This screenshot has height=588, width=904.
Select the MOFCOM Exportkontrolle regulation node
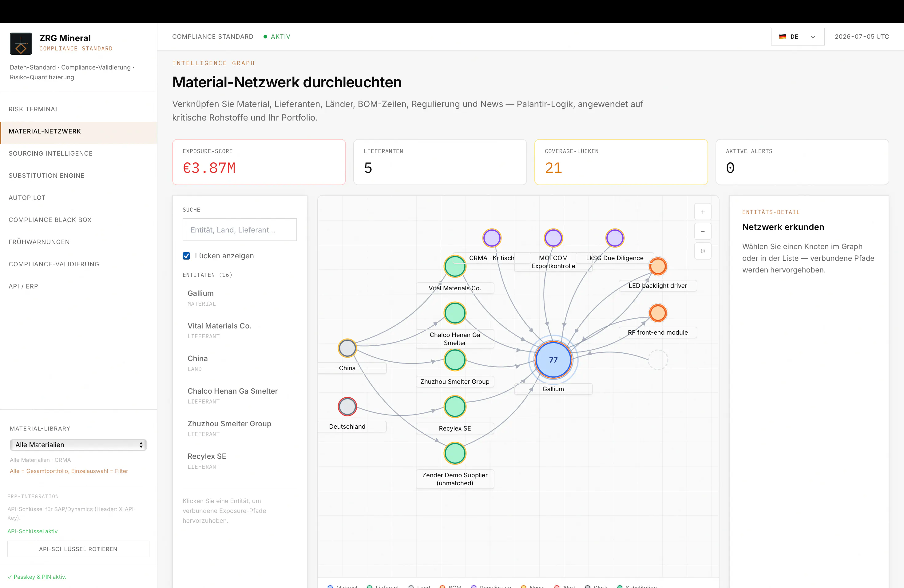click(x=553, y=238)
